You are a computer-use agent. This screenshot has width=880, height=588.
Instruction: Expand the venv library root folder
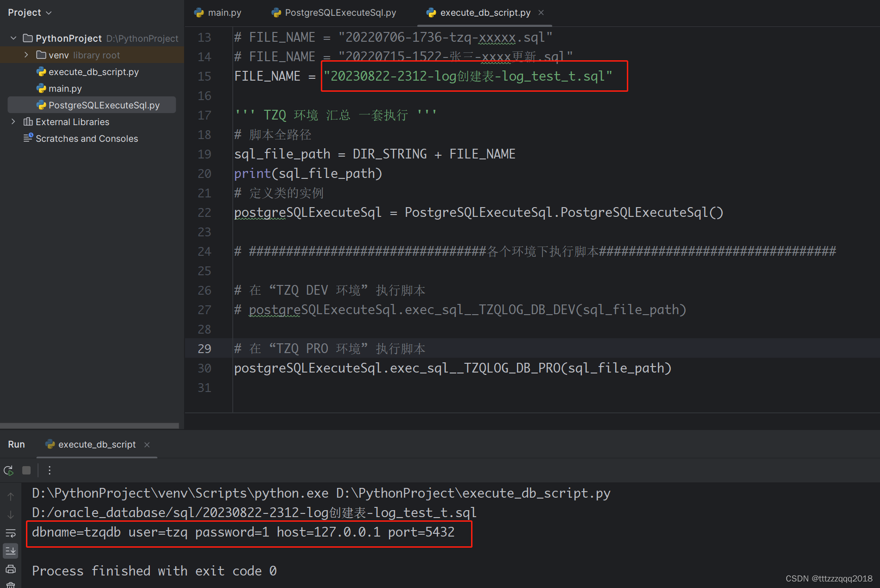[26, 55]
